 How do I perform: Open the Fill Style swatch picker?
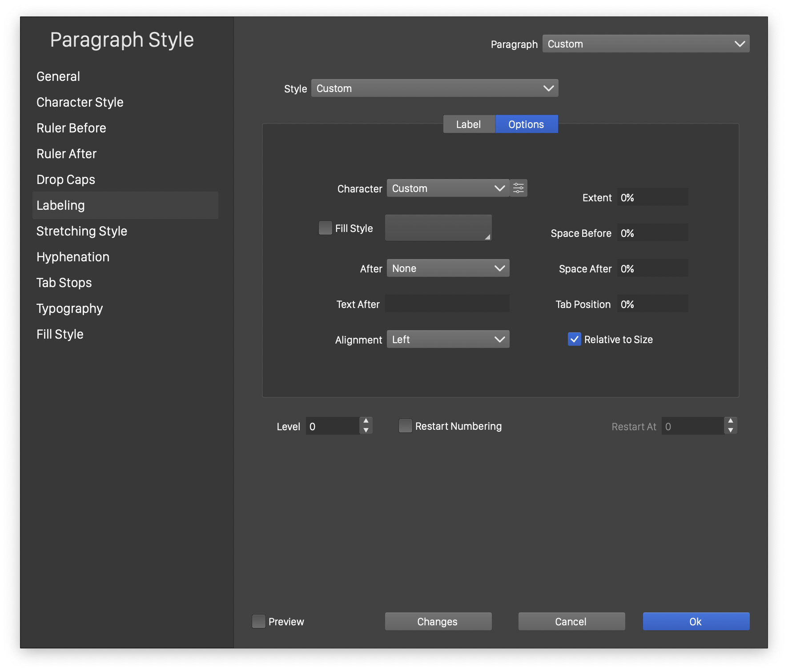pyautogui.click(x=438, y=228)
